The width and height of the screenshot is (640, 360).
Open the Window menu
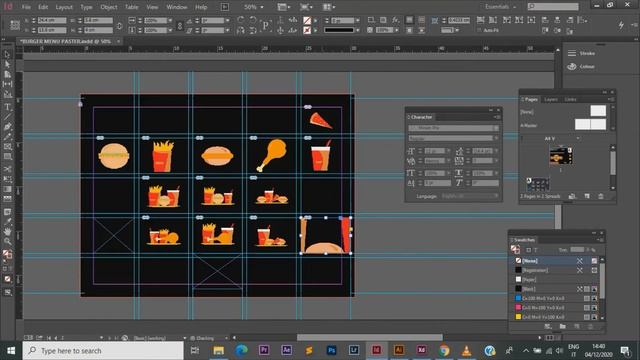click(x=177, y=7)
